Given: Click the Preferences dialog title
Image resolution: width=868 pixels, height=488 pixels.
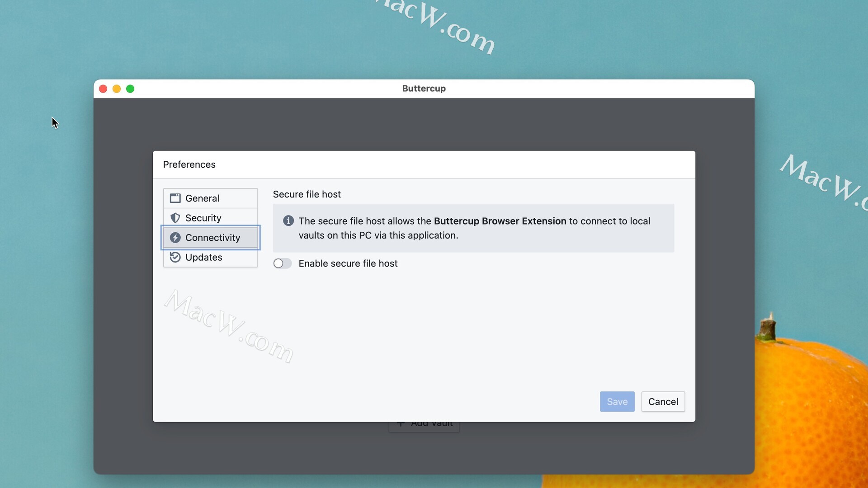Looking at the screenshot, I should (189, 164).
